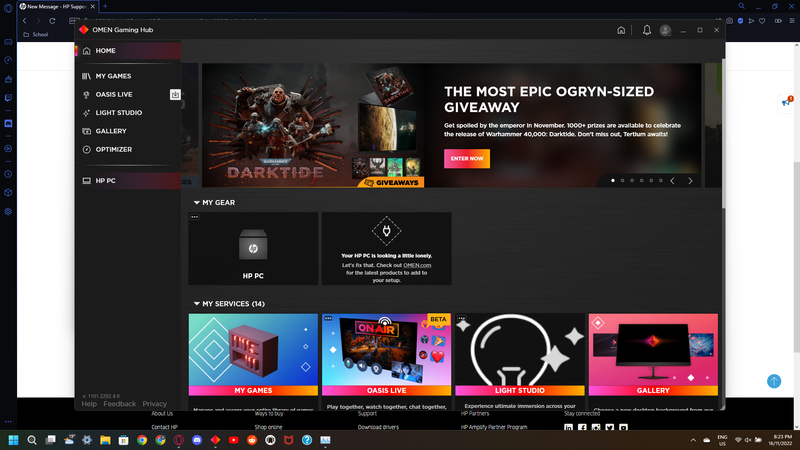Click the search tabs magnifier in browser title bar
The height and width of the screenshot is (450, 800).
point(741,6)
